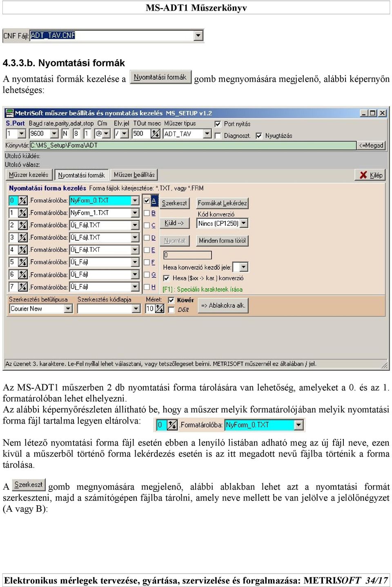392x587 pixels.
Task: Toggle the Kövér bold checkbox
Action: [x=171, y=300]
